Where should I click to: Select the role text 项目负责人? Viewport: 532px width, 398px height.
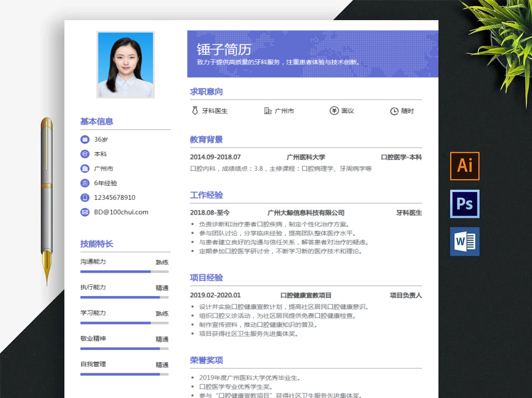tap(406, 295)
